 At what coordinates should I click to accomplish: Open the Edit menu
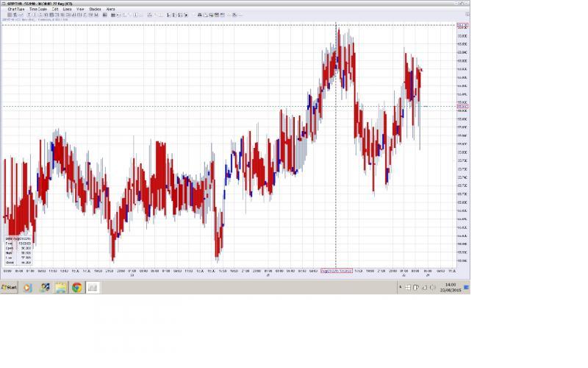pos(55,9)
